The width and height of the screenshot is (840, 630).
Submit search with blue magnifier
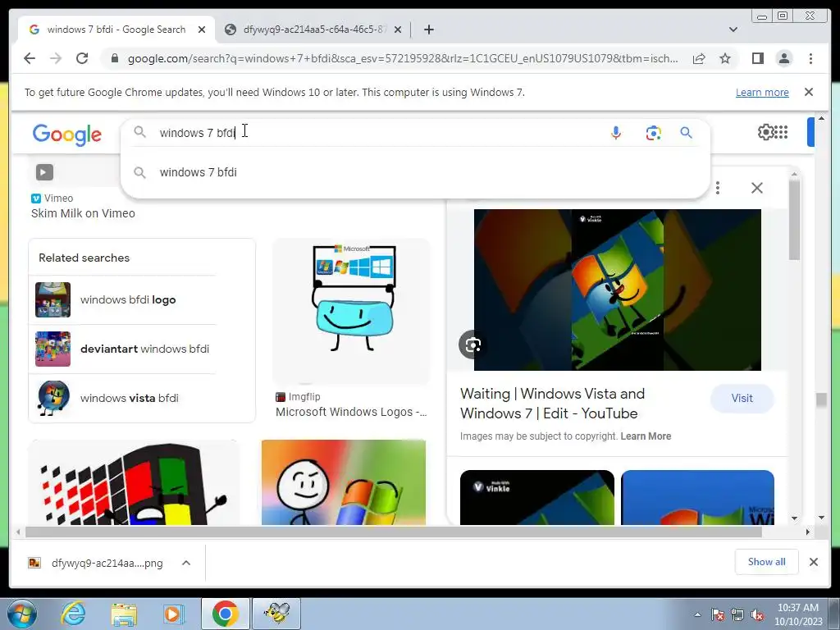[x=687, y=132]
